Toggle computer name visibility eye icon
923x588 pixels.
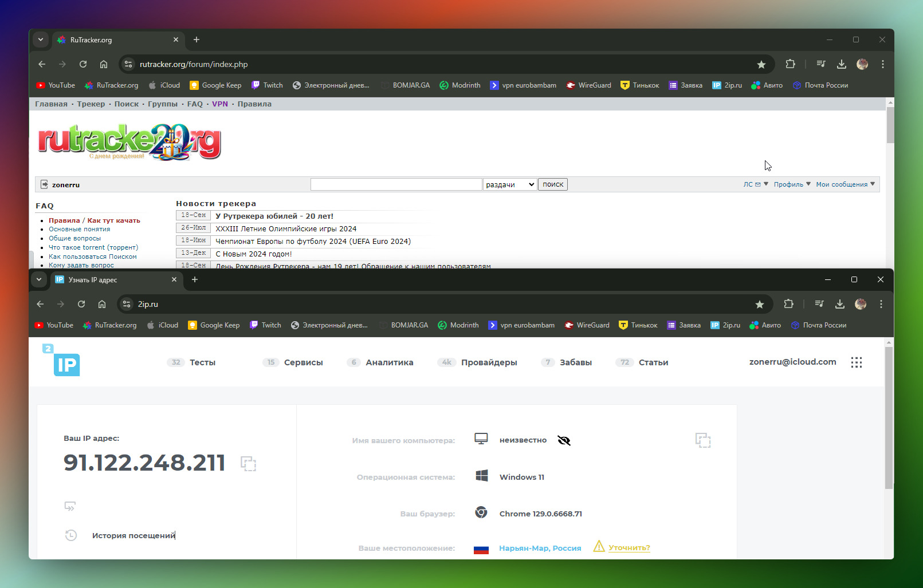pyautogui.click(x=564, y=440)
